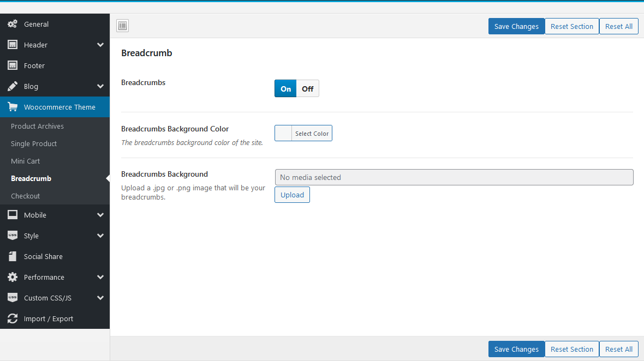Expand the Header menu chevron
This screenshot has height=361, width=644.
[100, 45]
